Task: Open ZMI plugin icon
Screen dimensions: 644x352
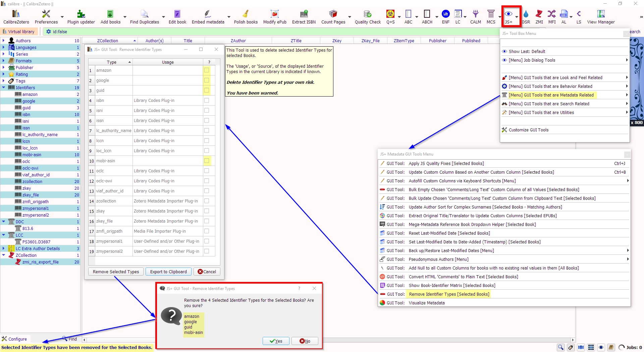Action: coord(539,17)
